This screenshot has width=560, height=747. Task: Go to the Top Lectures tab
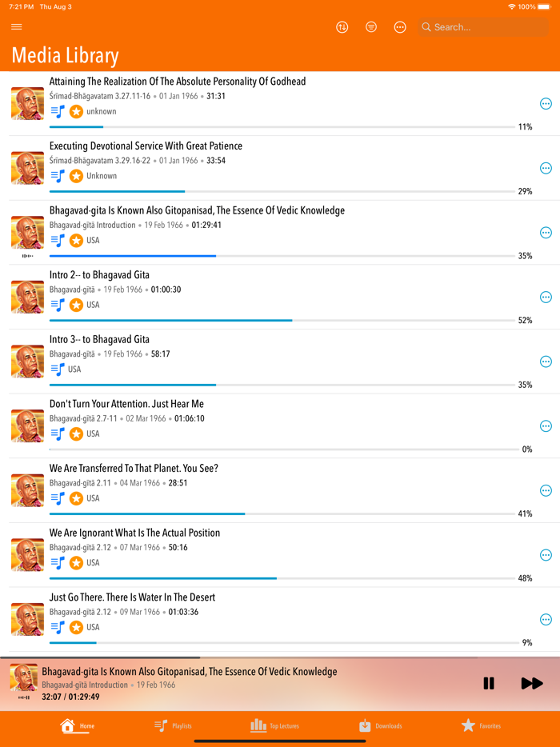[x=275, y=725]
